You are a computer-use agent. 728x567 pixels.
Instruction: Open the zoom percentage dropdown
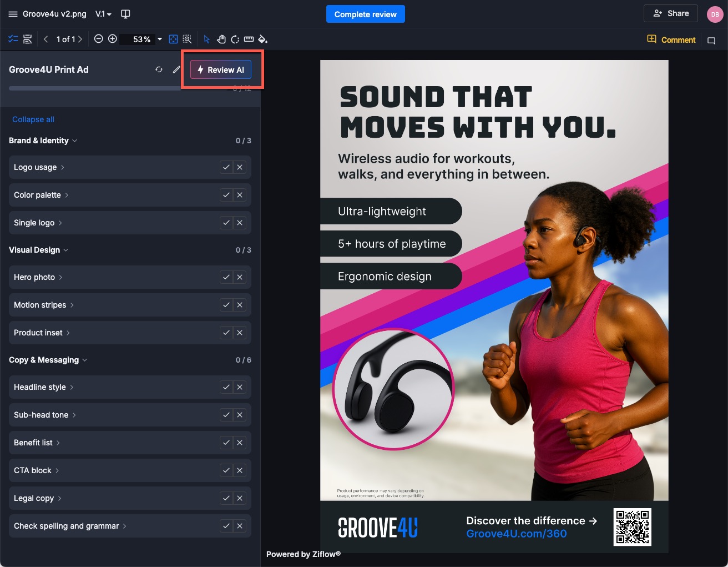[160, 39]
